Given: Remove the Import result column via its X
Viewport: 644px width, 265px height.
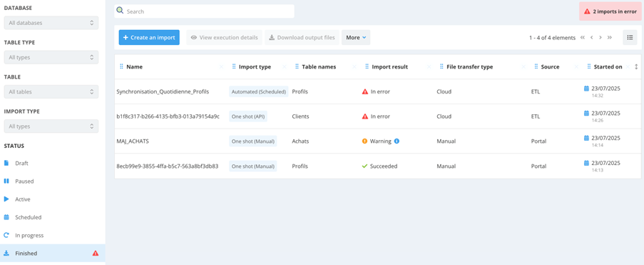Looking at the screenshot, I should coord(429,66).
